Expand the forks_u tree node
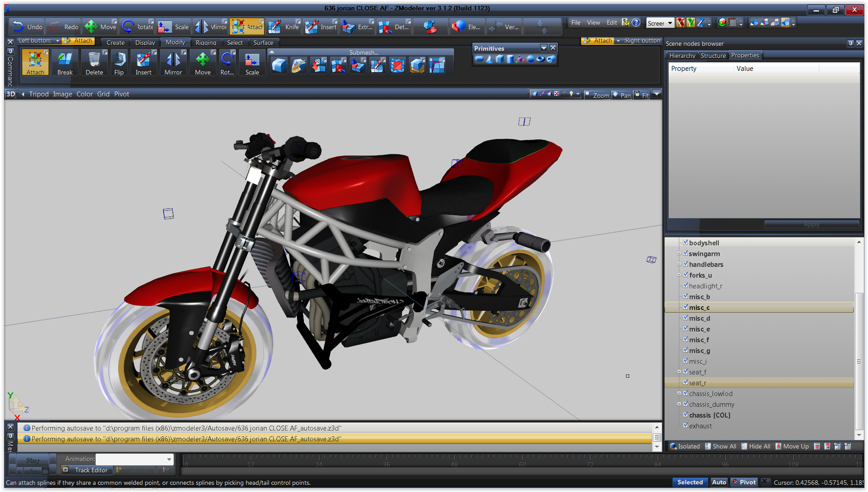This screenshot has height=492, width=868. 679,275
